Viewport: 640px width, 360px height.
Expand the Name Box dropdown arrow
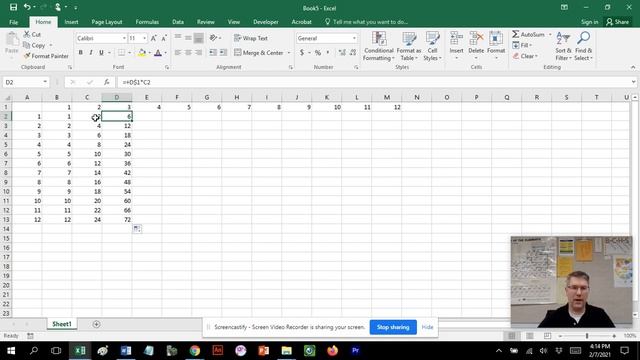[45, 82]
